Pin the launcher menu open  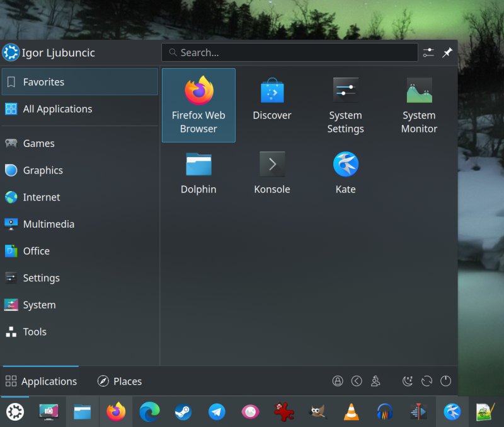(x=447, y=53)
